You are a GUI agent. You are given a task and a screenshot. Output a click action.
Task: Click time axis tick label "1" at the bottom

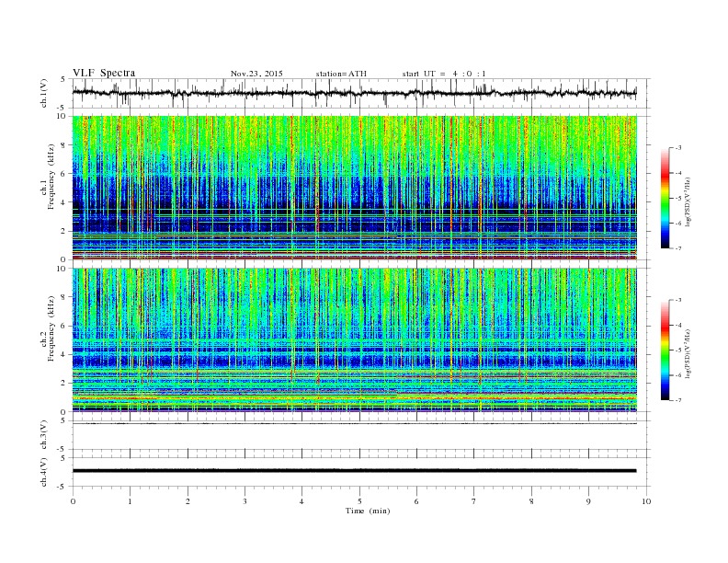pos(130,501)
